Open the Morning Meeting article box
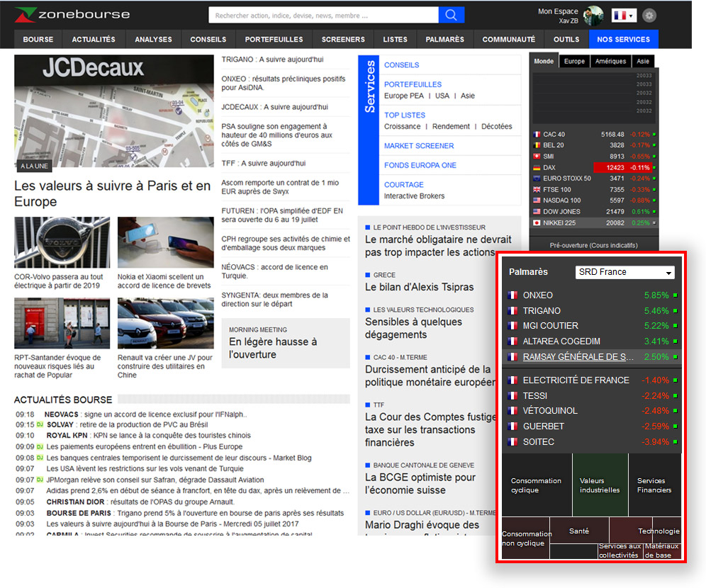This screenshot has height=588, width=706. [286, 344]
